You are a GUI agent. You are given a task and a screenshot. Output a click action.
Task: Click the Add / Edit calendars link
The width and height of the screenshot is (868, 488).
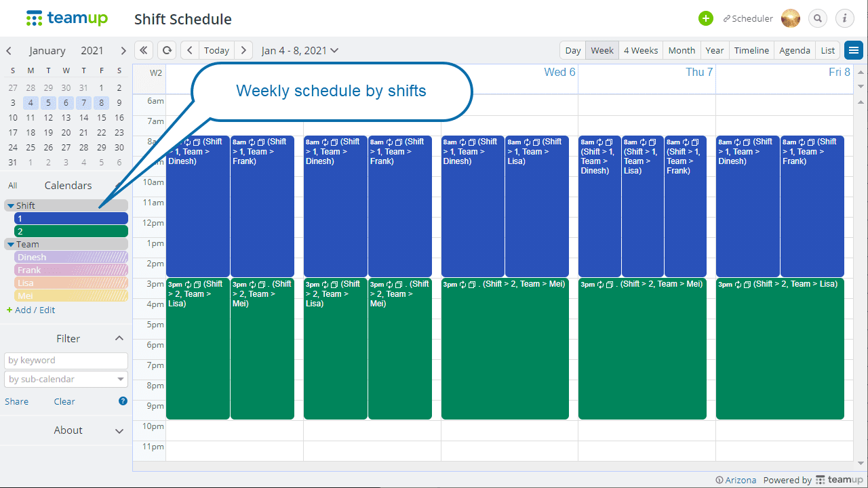coord(31,310)
